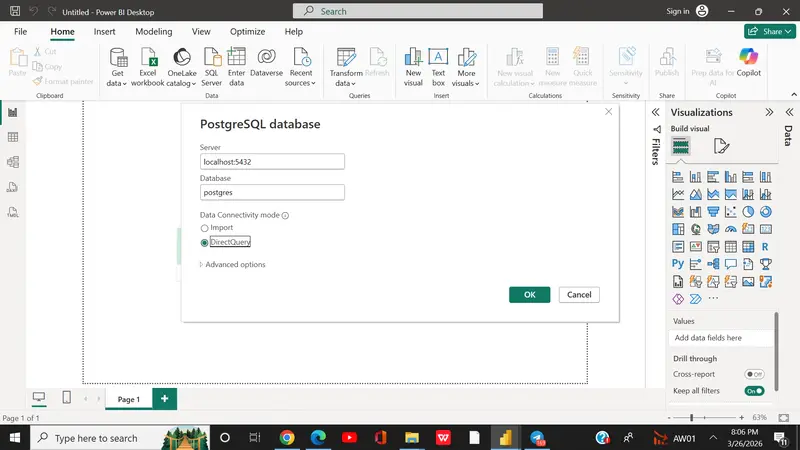Switch to Table view in sidebar
The height and width of the screenshot is (450, 800).
tap(13, 137)
